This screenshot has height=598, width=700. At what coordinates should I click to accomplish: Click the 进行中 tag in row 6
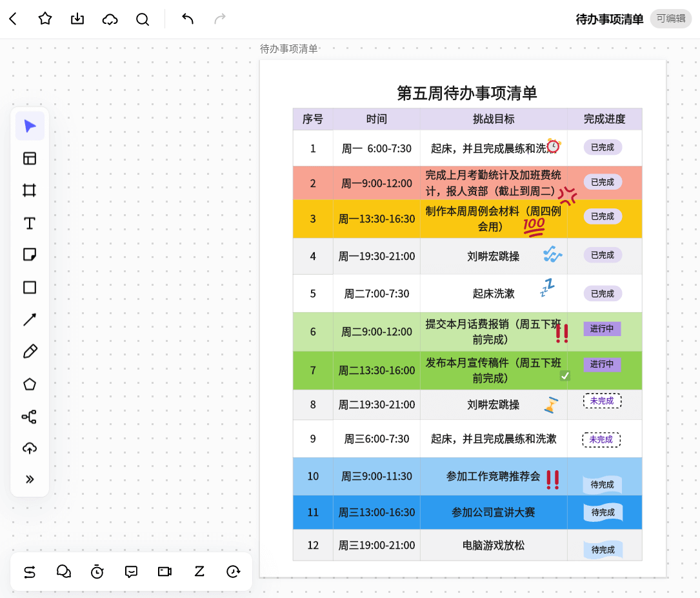pos(602,328)
